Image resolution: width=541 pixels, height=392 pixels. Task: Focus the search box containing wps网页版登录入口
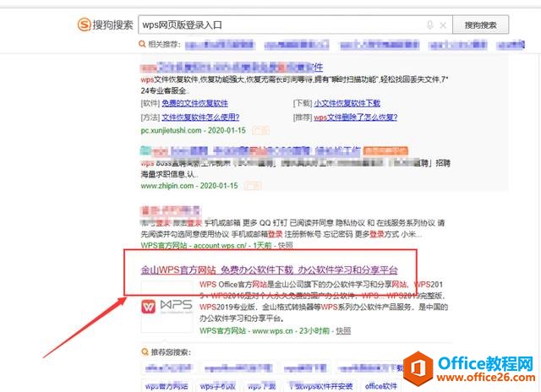295,24
